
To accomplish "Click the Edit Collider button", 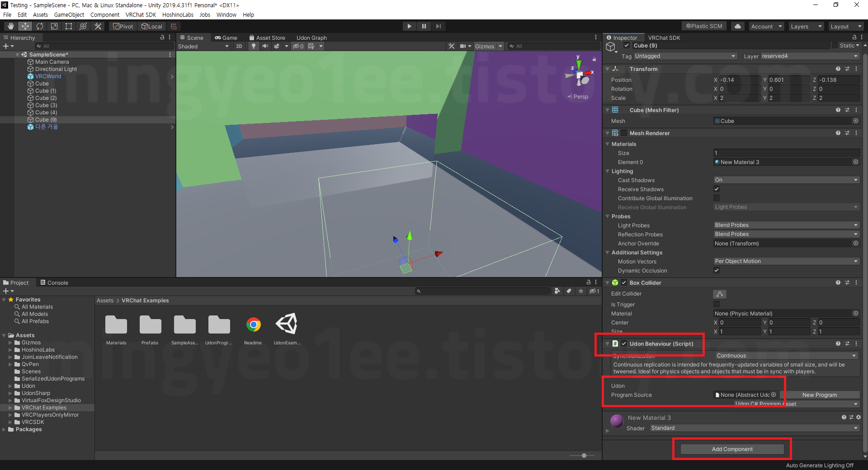I will pos(720,294).
